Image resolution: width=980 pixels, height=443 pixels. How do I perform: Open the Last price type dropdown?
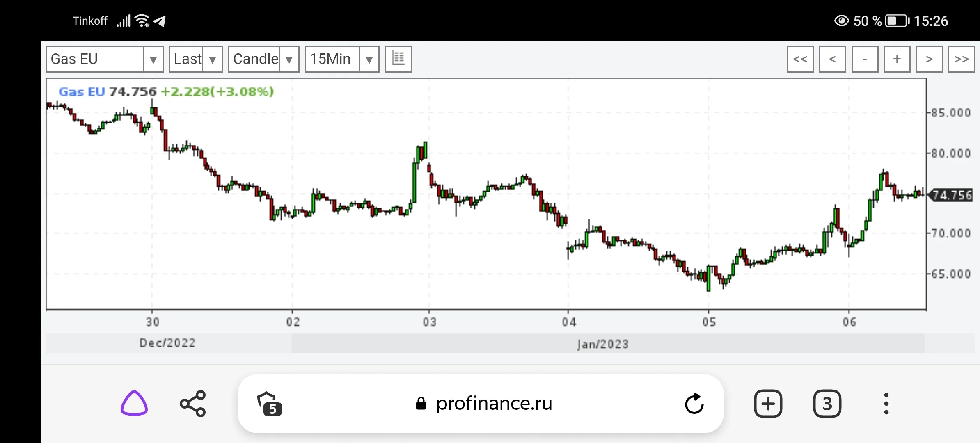tap(195, 59)
